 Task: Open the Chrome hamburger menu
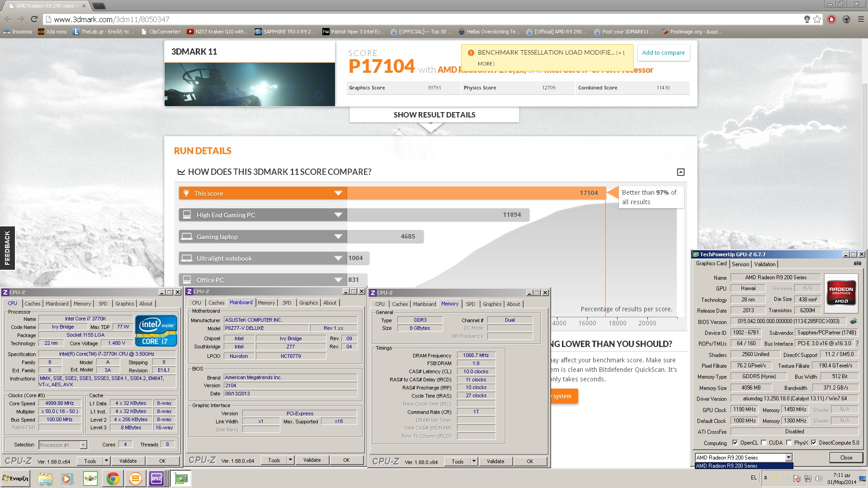tap(860, 19)
